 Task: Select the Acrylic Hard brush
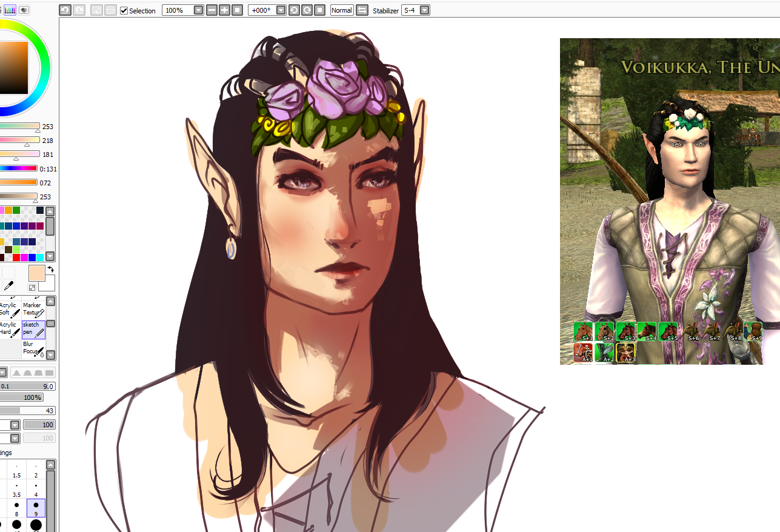click(10, 329)
